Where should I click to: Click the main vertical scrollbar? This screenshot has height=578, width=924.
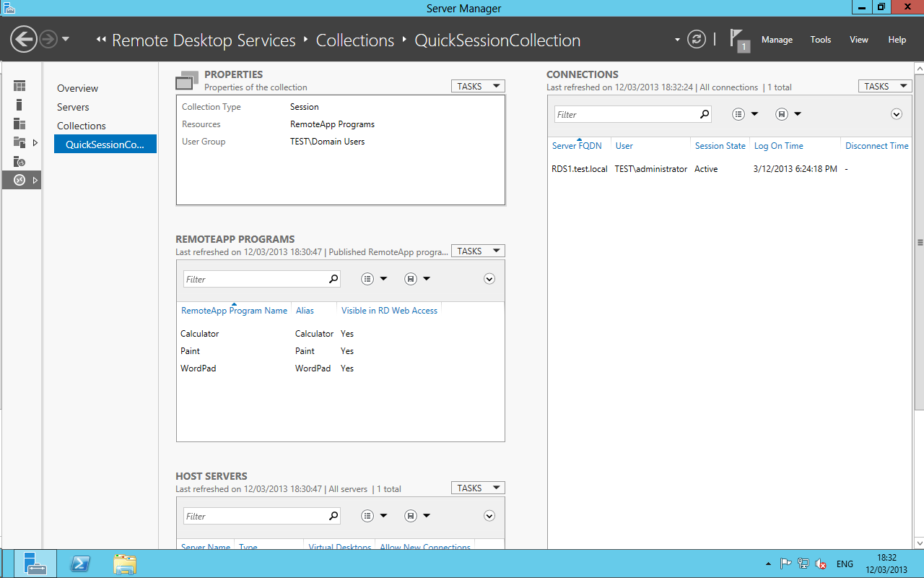tap(919, 242)
